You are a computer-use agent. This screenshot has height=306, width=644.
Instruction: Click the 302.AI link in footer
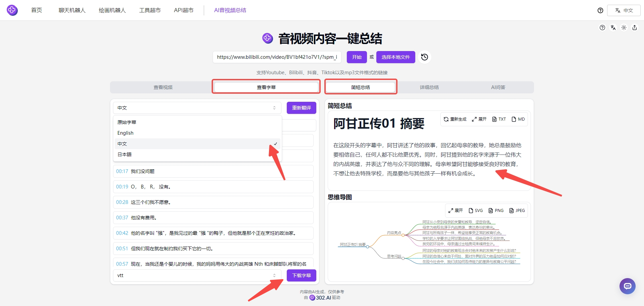[x=320, y=298]
